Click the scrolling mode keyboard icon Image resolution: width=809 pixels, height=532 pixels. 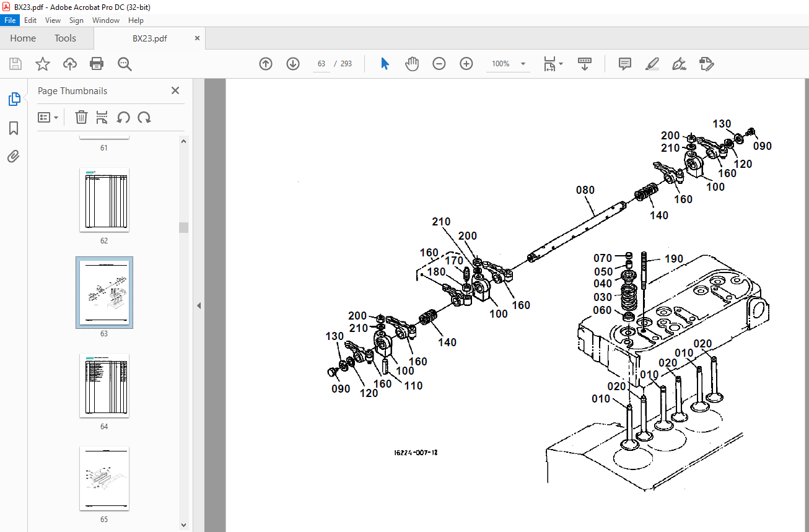(585, 64)
